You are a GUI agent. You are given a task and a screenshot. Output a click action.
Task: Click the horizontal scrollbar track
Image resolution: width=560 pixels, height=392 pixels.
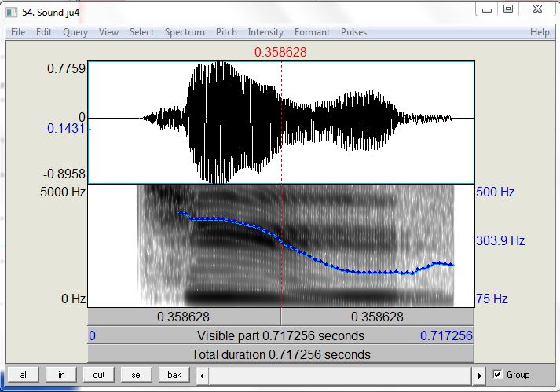pos(341,376)
